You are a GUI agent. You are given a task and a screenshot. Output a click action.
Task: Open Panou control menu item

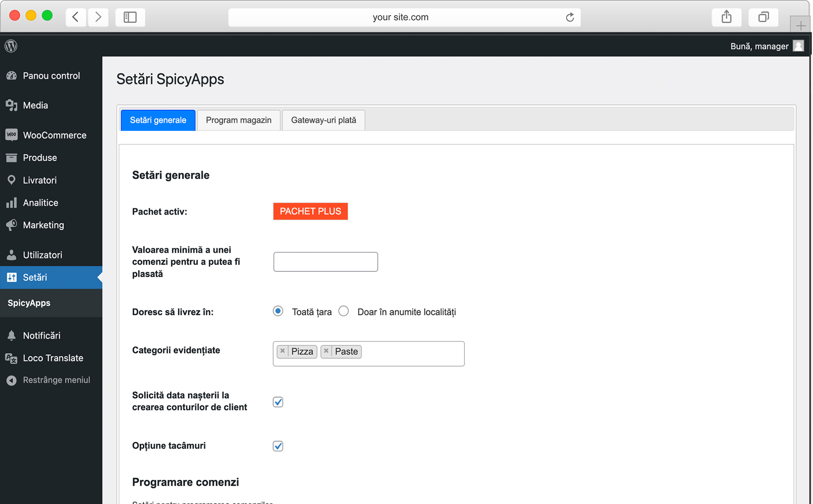coord(51,76)
